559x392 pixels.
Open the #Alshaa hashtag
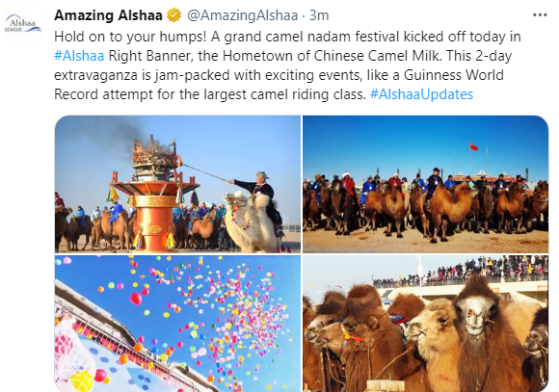pos(79,56)
